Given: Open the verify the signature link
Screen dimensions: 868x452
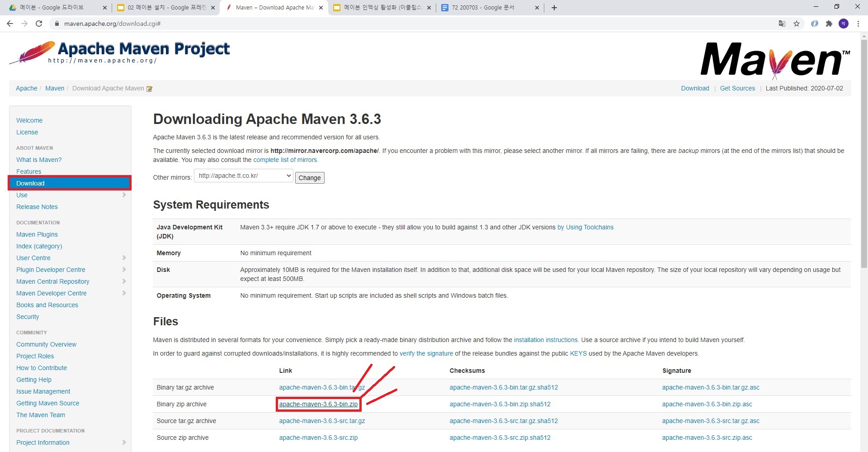Looking at the screenshot, I should 426,353.
